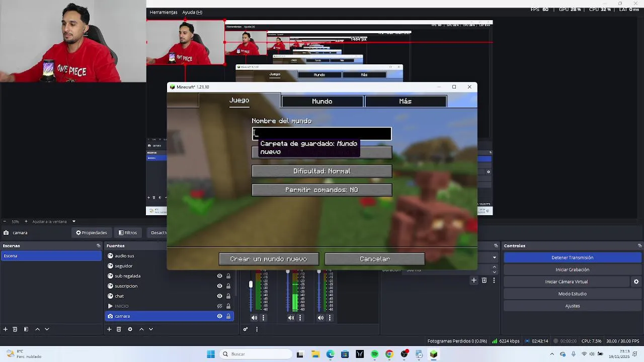Open source properties gear in Fuentes toolbar

pyautogui.click(x=130, y=329)
